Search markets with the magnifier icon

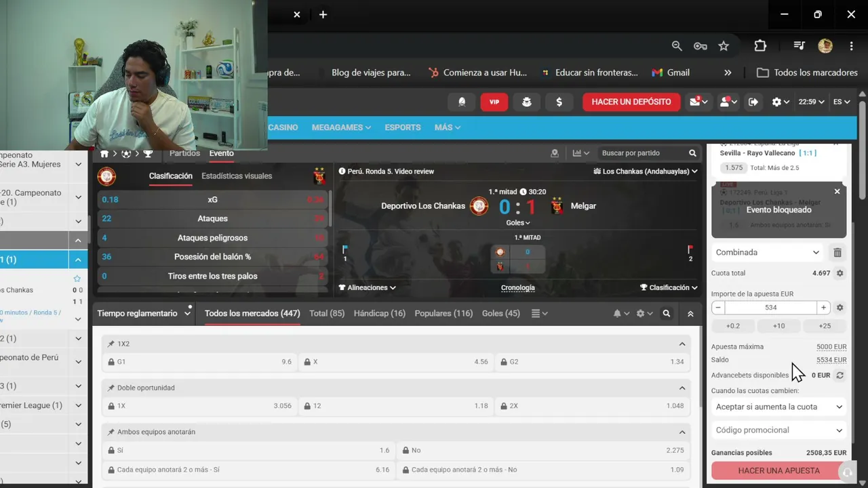(x=667, y=314)
